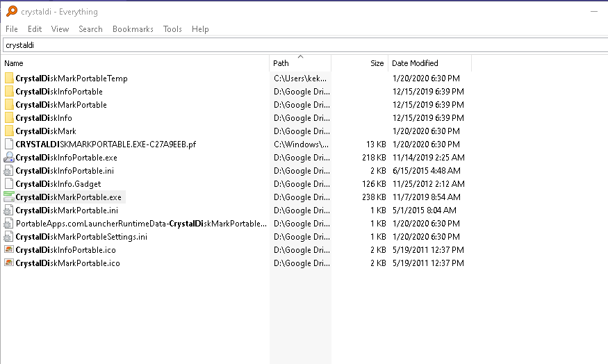Viewport: 608px width, 364px height.
Task: Click the PortableApps.comLauncherRuntimeData file icon
Action: coord(9,223)
